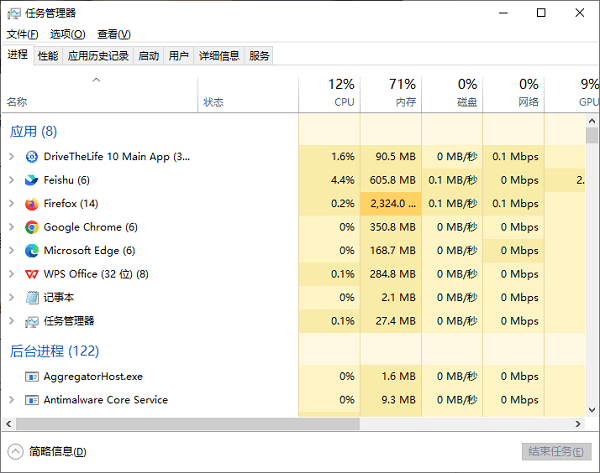600x473 pixels.
Task: Click the AggregatorHost.exe process icon
Action: pos(32,377)
